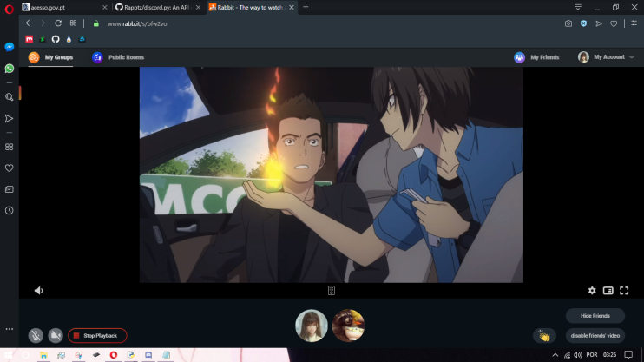
Task: Open system volume control
Action: pos(578,355)
